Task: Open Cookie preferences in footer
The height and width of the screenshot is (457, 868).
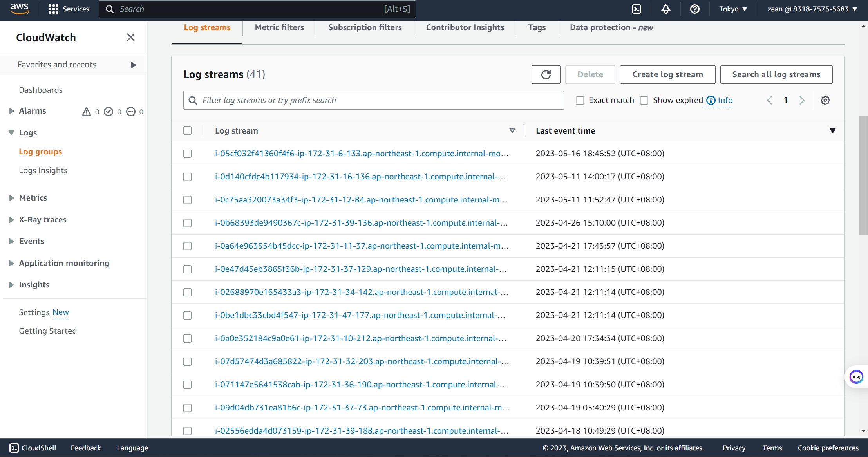Action: point(828,448)
